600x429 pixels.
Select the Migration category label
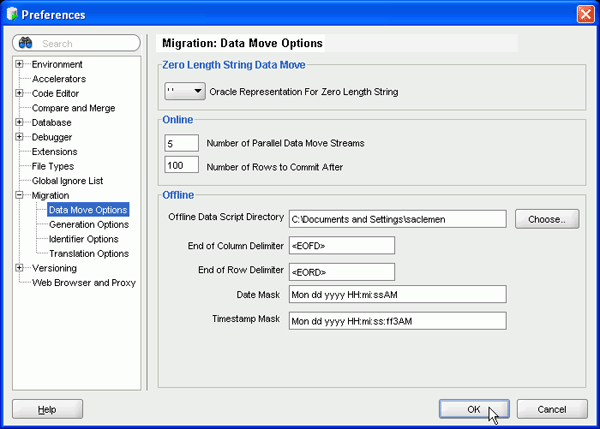(50, 195)
